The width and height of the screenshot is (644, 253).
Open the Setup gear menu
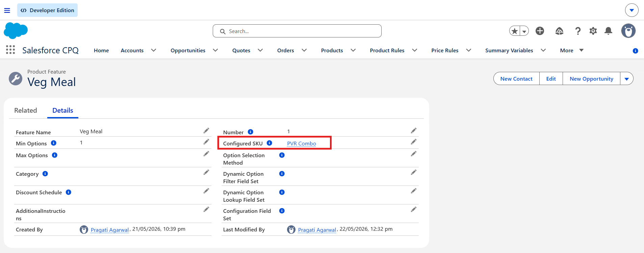coord(593,31)
